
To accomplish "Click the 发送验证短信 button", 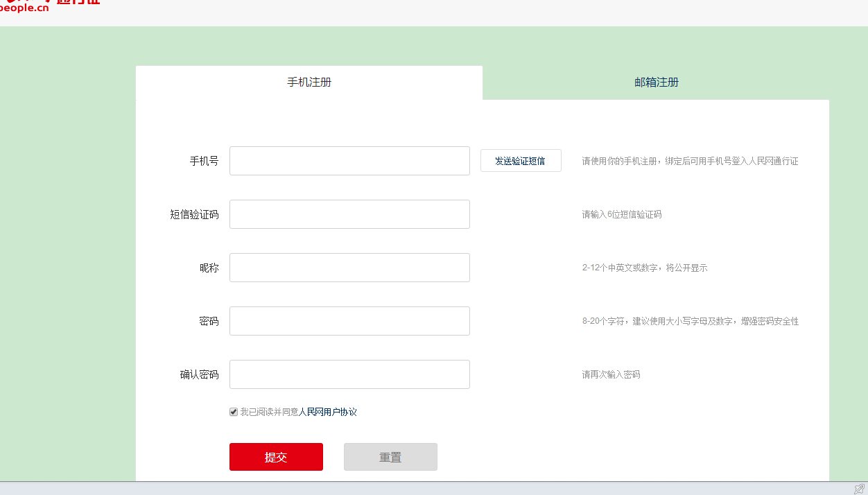I will click(521, 160).
